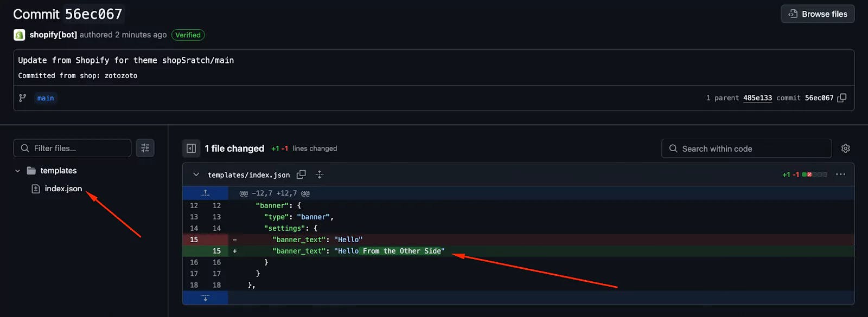The height and width of the screenshot is (317, 868).
Task: Open the main branch link
Action: coord(46,98)
